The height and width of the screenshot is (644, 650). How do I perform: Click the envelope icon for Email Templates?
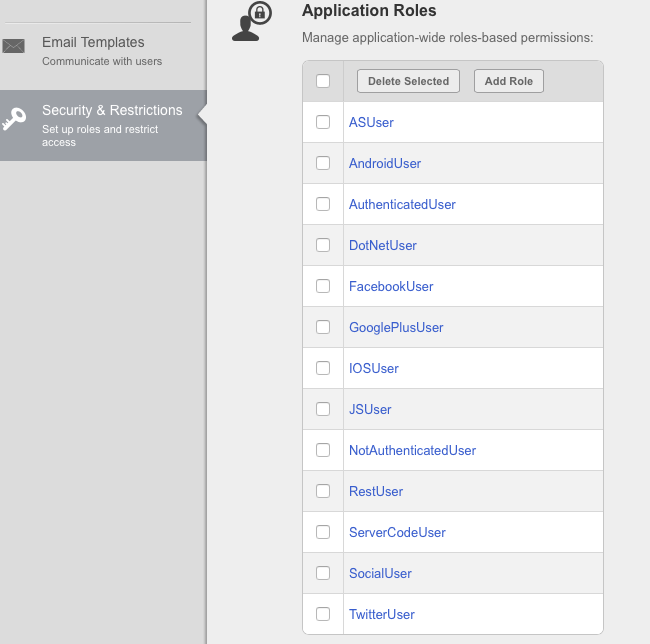(x=13, y=46)
